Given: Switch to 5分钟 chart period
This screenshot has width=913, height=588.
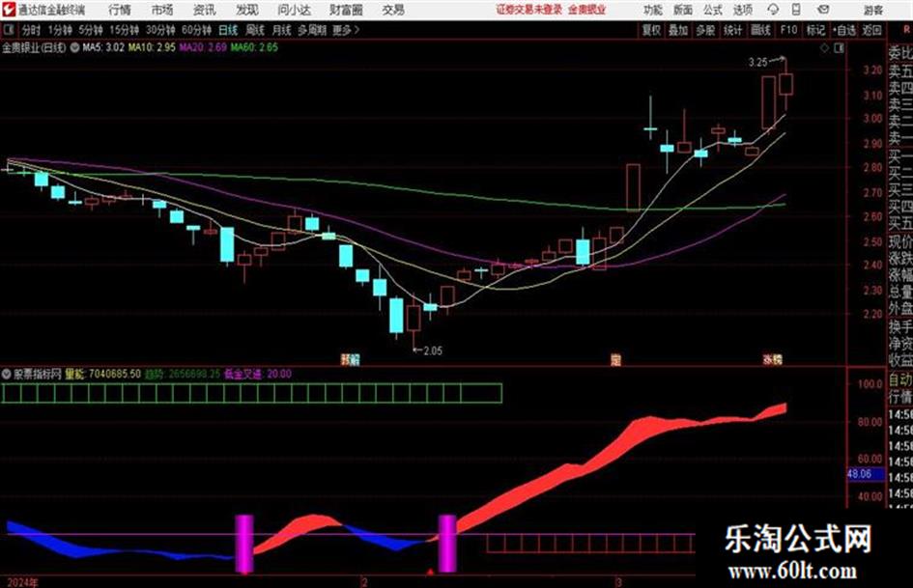Looking at the screenshot, I should 91,30.
